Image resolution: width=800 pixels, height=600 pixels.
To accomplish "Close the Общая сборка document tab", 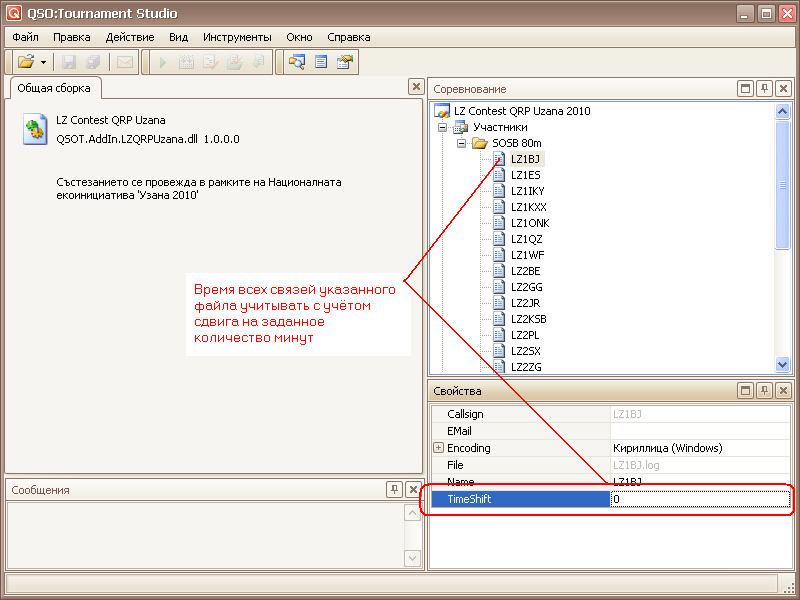I will coord(415,87).
